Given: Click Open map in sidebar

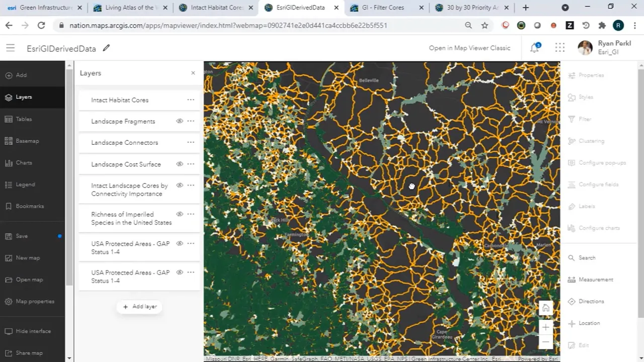Looking at the screenshot, I should pos(24,280).
